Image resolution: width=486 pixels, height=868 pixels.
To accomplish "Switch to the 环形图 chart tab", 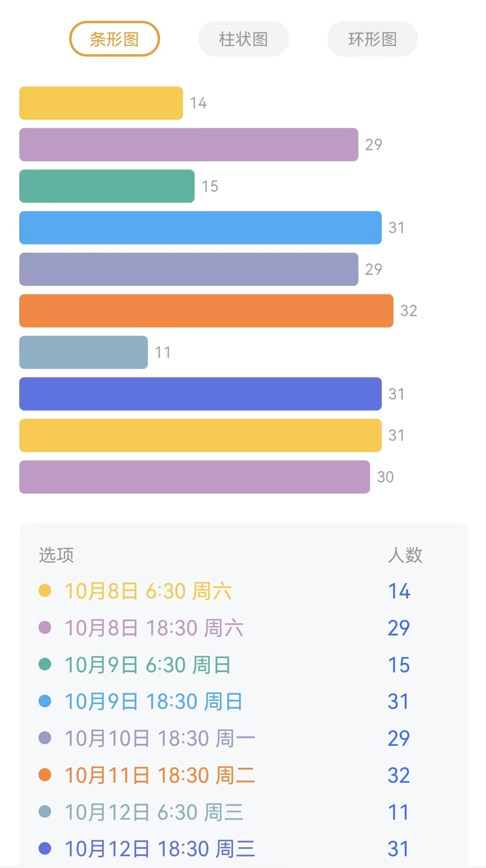I will (372, 39).
